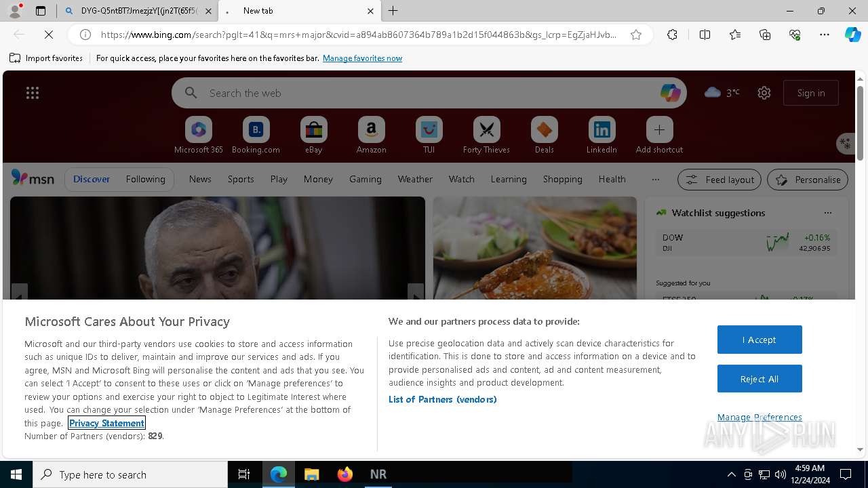Open Watchlist suggestions options menu
The image size is (868, 488).
(x=828, y=213)
